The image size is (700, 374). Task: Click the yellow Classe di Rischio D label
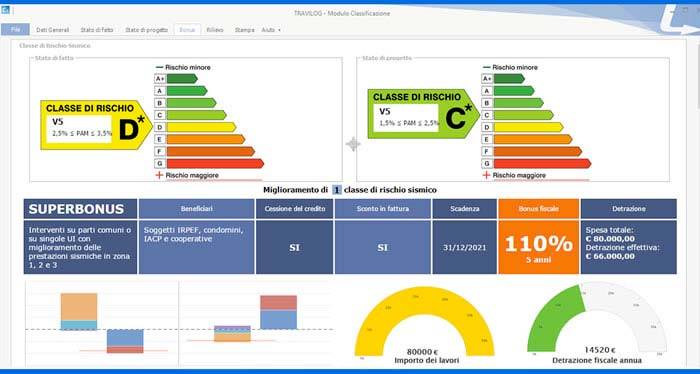point(96,125)
